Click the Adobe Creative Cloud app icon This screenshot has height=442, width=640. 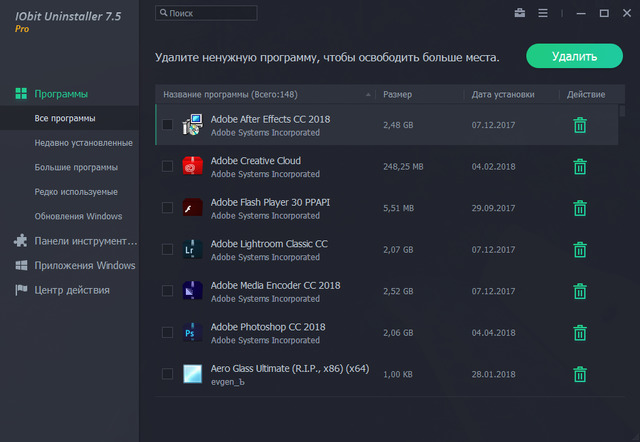[193, 166]
